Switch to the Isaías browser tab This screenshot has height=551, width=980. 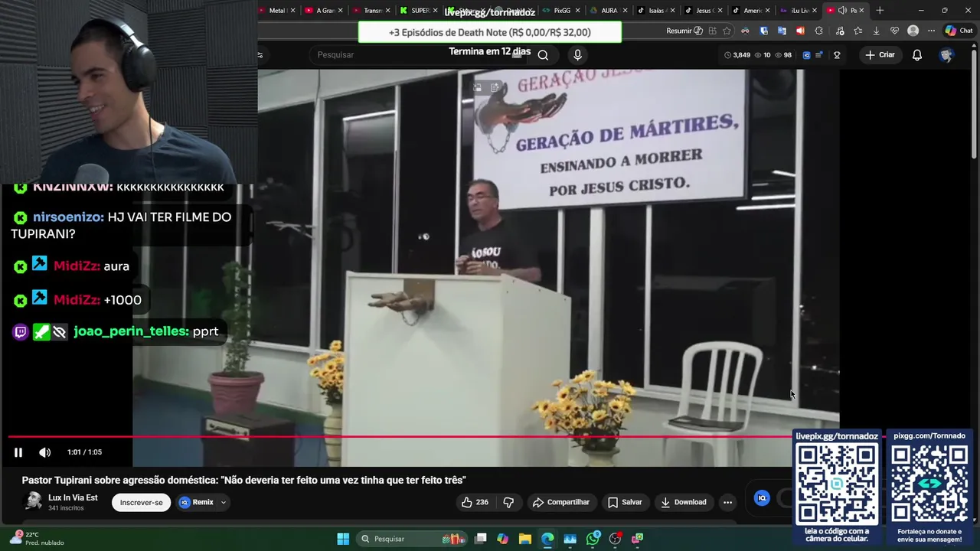coord(657,10)
